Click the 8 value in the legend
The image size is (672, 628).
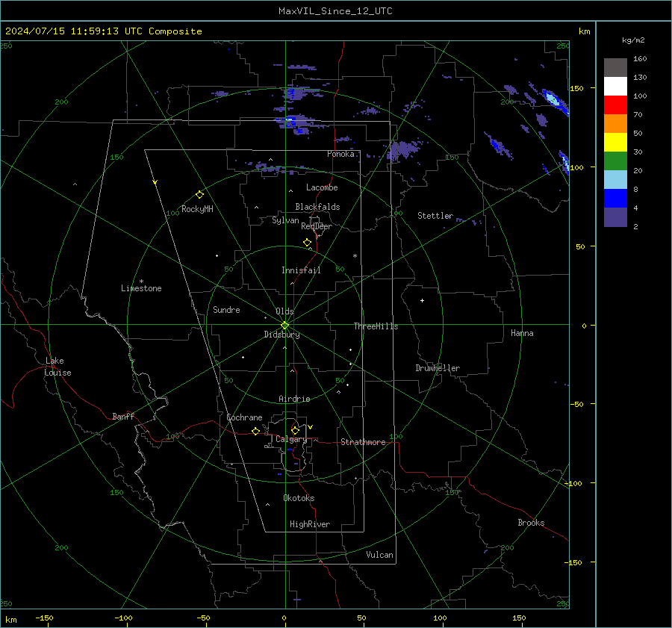(x=635, y=190)
